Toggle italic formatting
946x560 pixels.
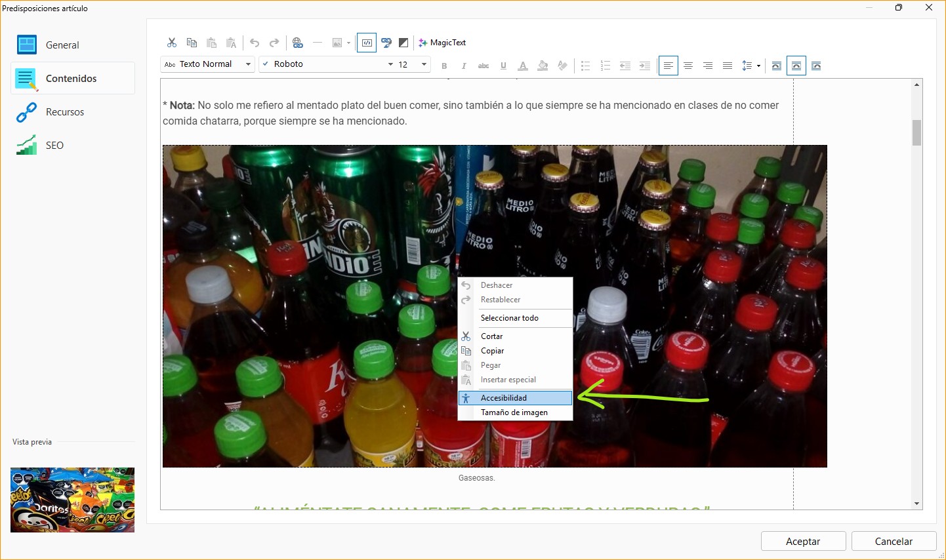464,66
